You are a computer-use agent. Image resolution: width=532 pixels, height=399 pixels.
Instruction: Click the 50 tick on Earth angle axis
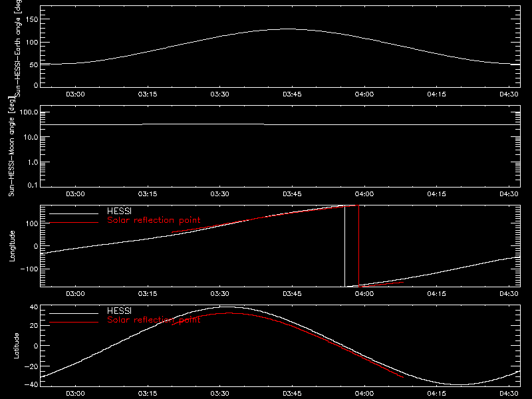click(34, 65)
